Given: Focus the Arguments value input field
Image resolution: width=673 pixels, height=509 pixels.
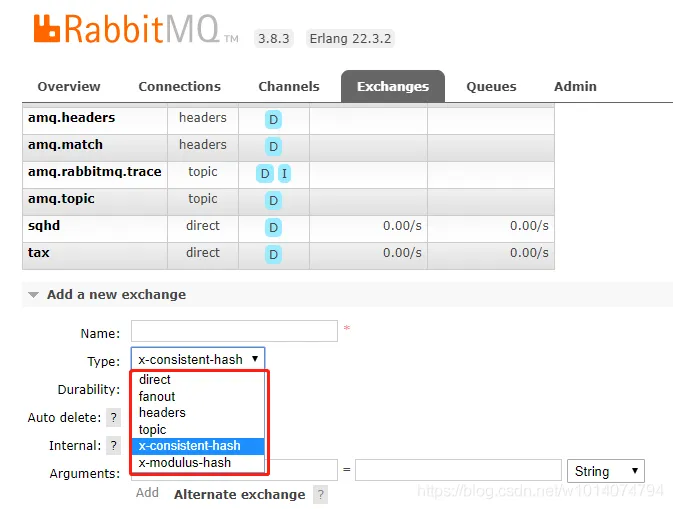Looking at the screenshot, I should coord(458,470).
